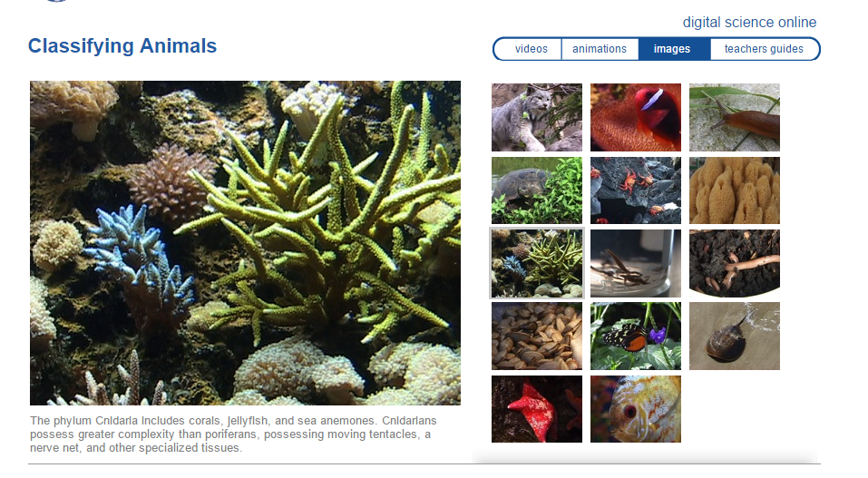Select the red starfish thumbnail

tap(536, 409)
